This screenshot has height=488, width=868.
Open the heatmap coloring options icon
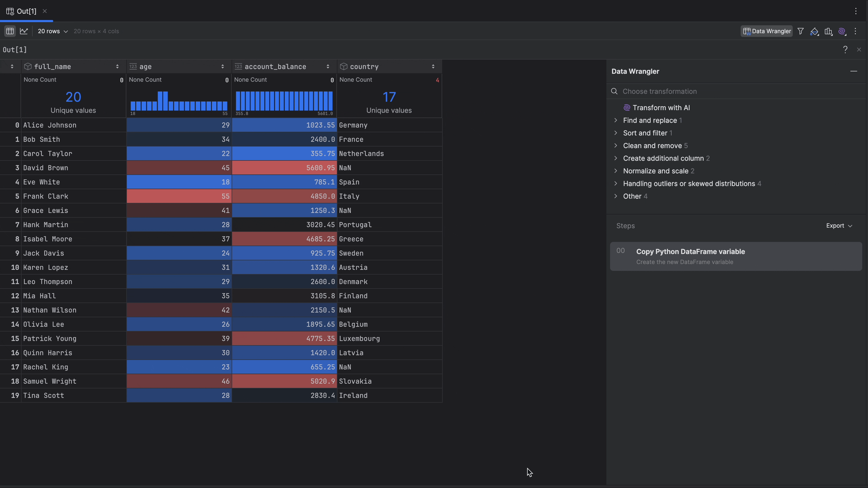(815, 31)
